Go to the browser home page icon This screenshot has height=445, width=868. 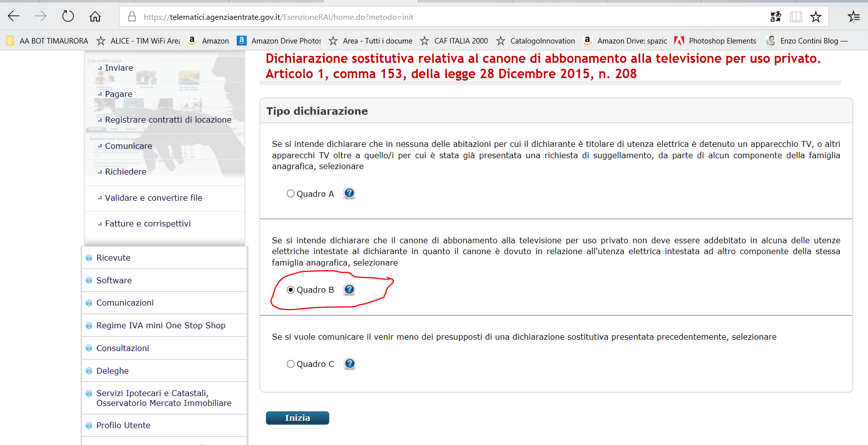[x=95, y=17]
